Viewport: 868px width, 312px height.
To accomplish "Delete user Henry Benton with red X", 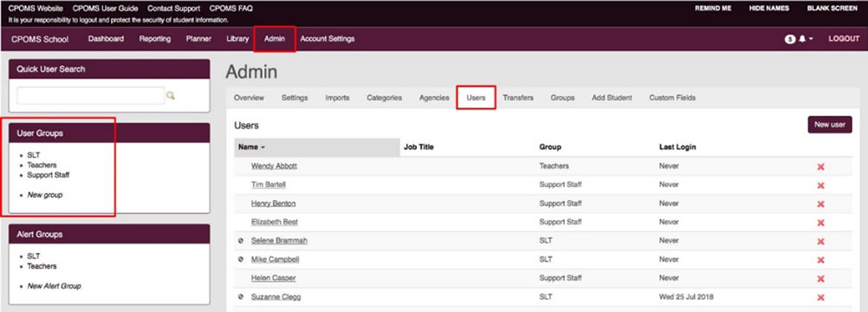I will click(x=820, y=204).
